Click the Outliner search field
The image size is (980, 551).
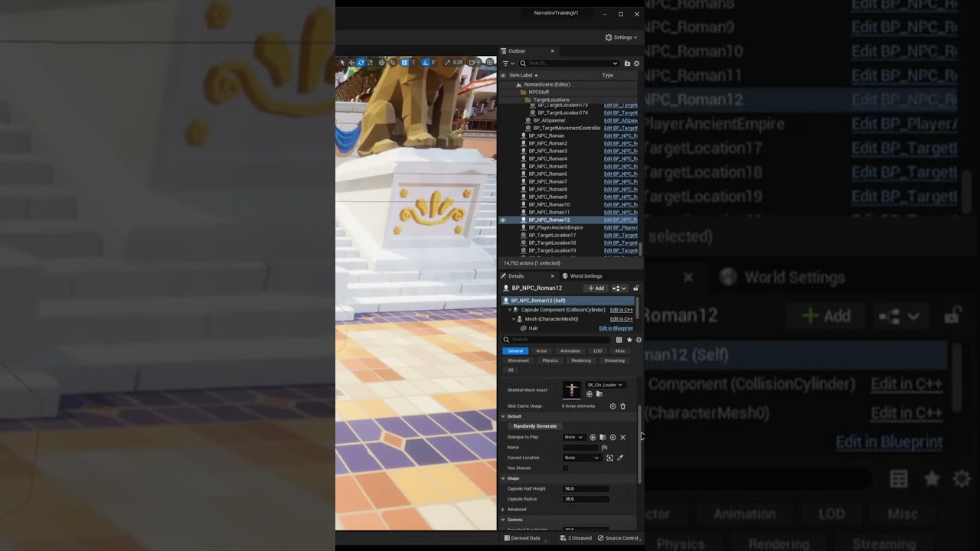coord(571,64)
